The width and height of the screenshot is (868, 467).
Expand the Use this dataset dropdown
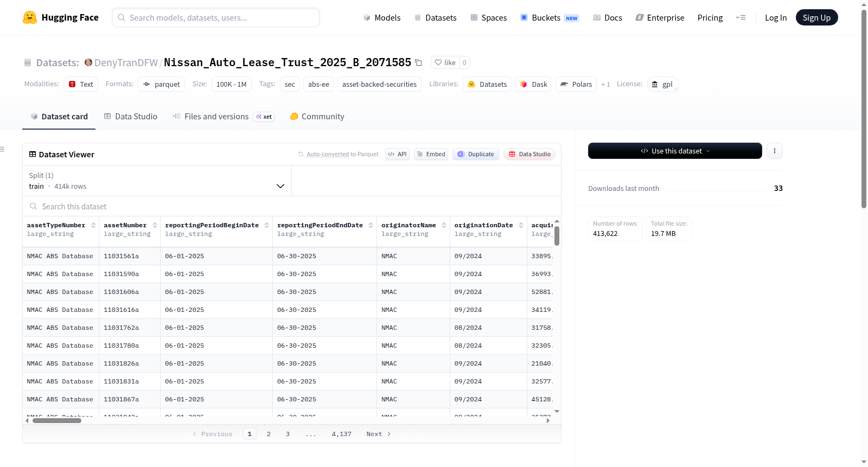click(x=675, y=151)
